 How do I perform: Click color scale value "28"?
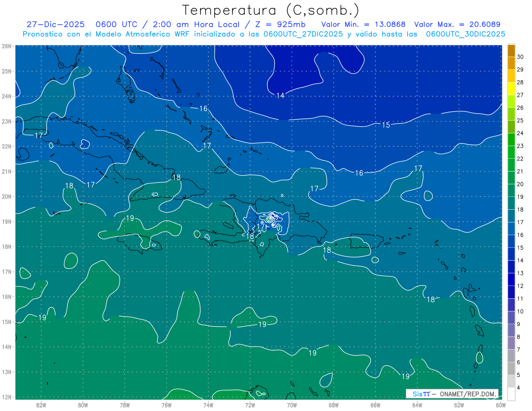(520, 82)
